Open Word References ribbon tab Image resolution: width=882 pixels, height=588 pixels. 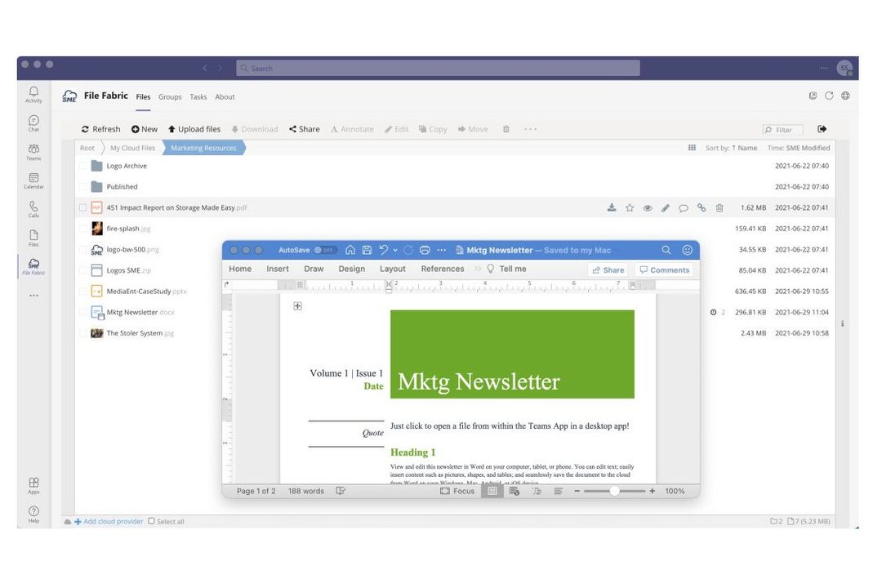pyautogui.click(x=443, y=269)
